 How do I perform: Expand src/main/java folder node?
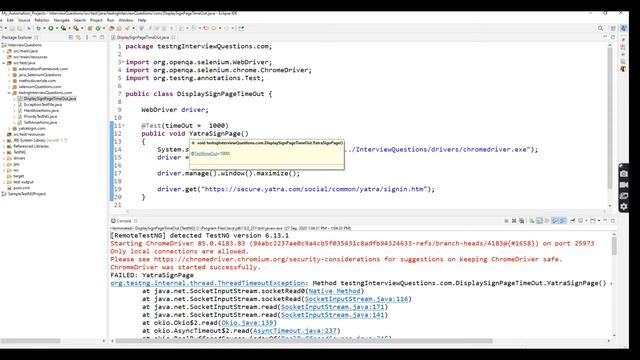4,51
